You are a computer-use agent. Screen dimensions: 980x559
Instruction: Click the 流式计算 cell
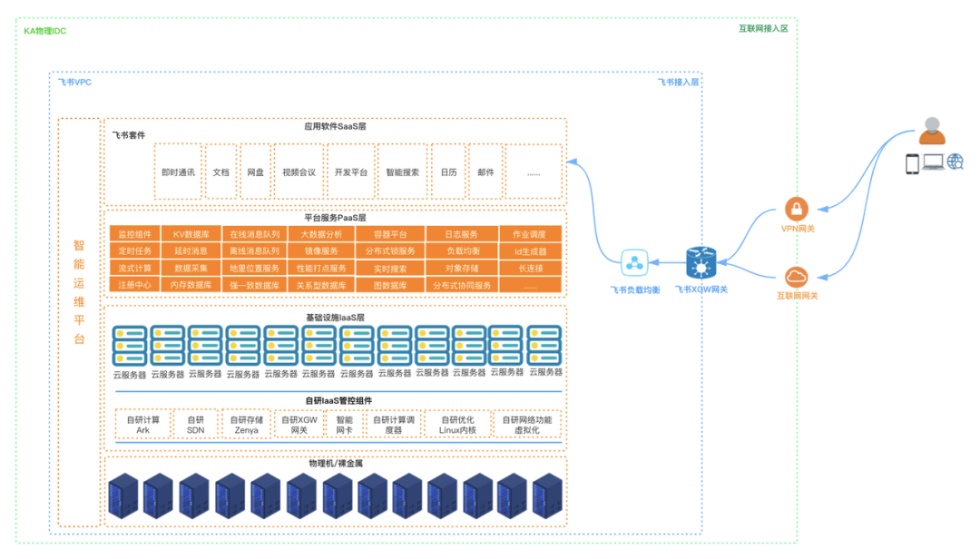(x=134, y=268)
